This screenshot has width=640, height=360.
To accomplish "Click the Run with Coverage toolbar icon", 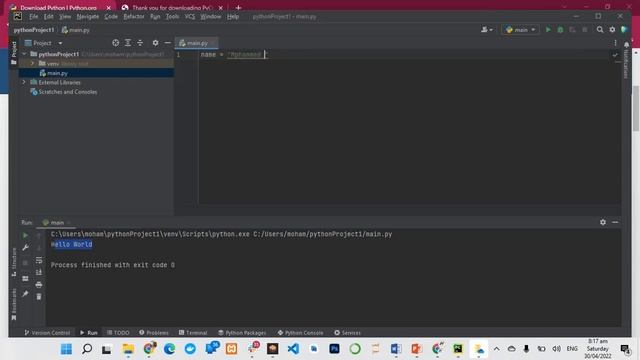I will pos(573,30).
